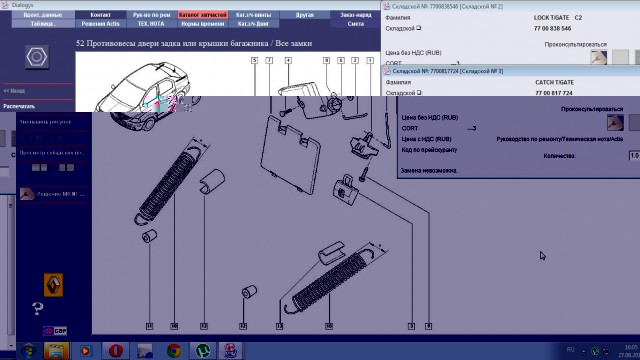Click diagram callout number 1 at top

(370, 60)
